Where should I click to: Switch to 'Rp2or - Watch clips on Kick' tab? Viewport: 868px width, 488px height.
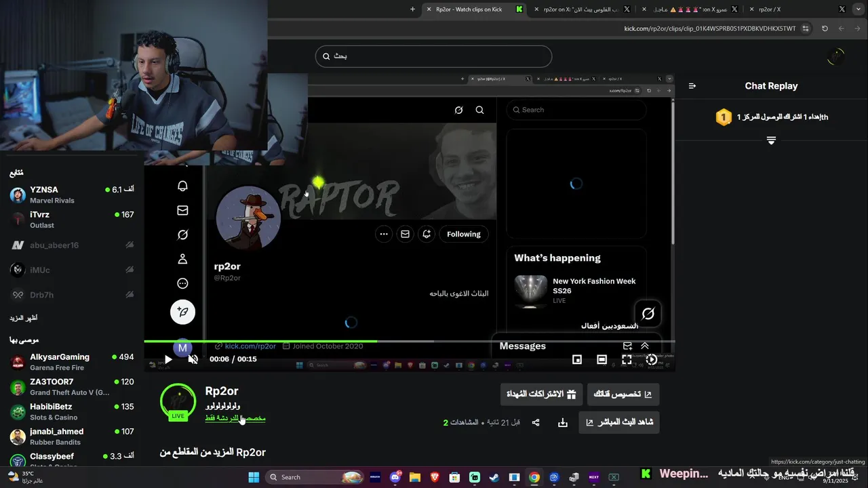point(475,9)
